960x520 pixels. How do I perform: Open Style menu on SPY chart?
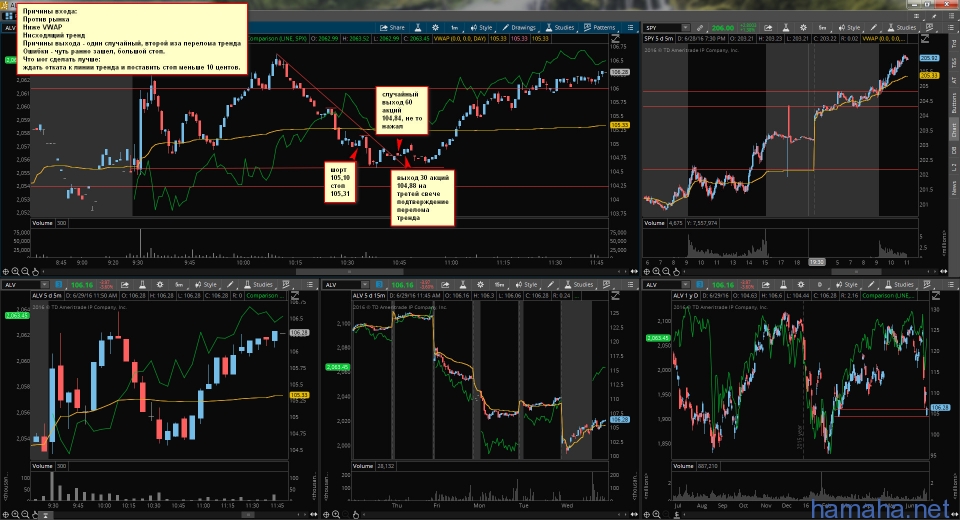pos(849,28)
